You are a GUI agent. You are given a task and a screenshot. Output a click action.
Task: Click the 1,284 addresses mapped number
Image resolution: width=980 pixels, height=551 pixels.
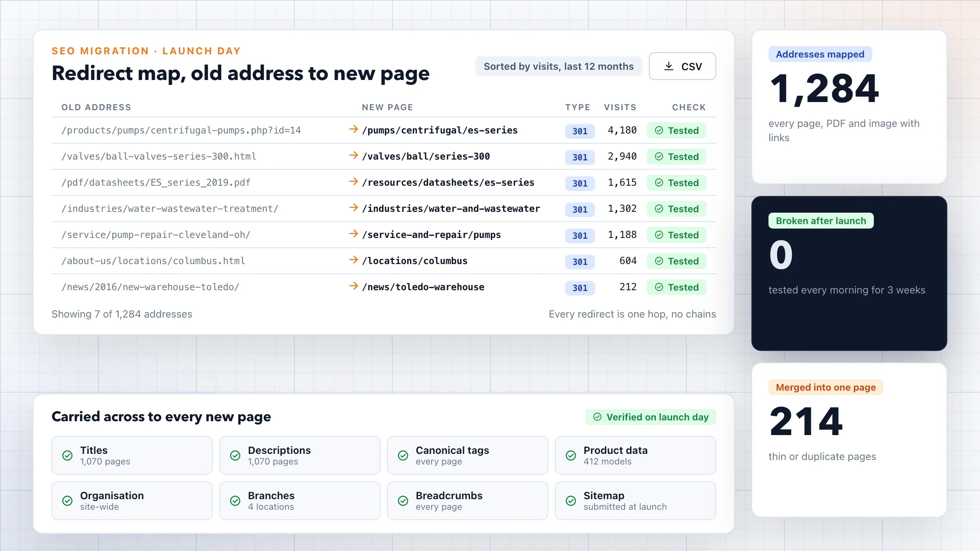pyautogui.click(x=824, y=89)
